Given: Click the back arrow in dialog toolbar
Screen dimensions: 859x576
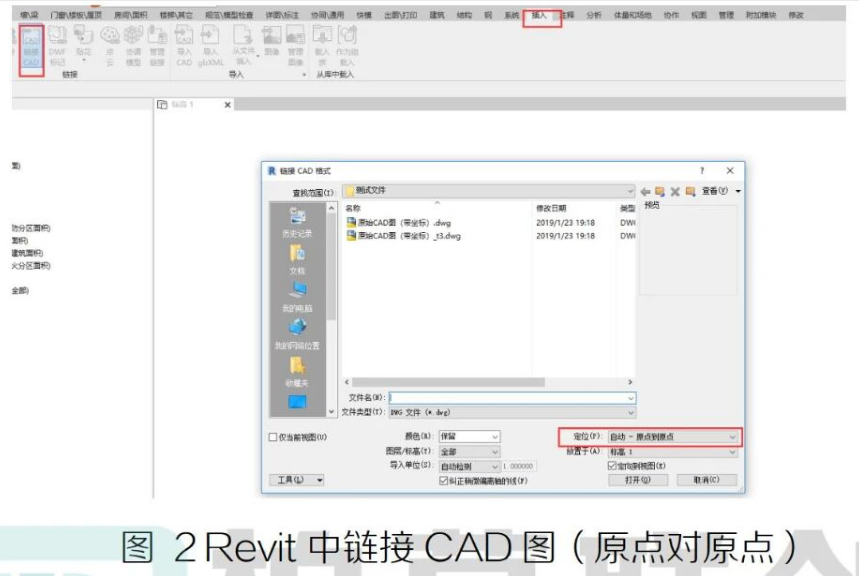Looking at the screenshot, I should point(645,191).
